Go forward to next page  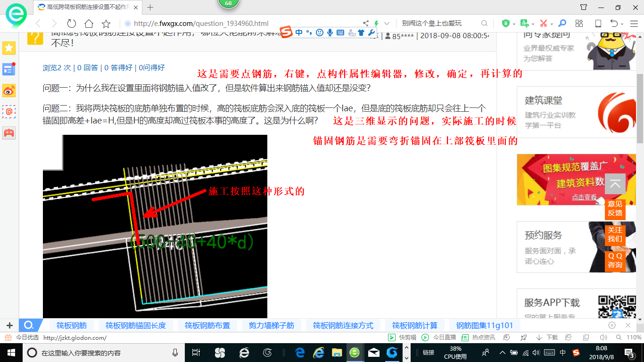(54, 24)
